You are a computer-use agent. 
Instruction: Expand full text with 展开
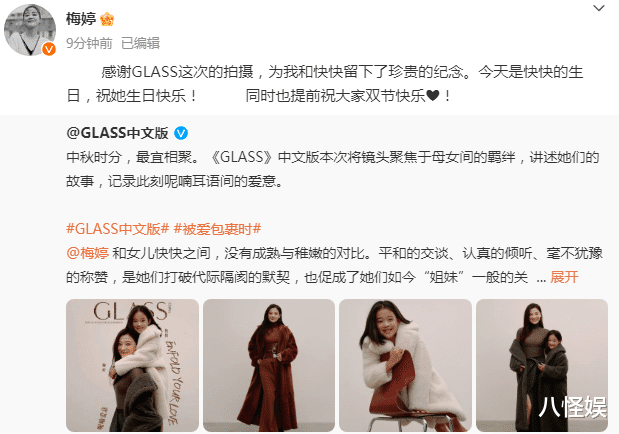pyautogui.click(x=564, y=277)
